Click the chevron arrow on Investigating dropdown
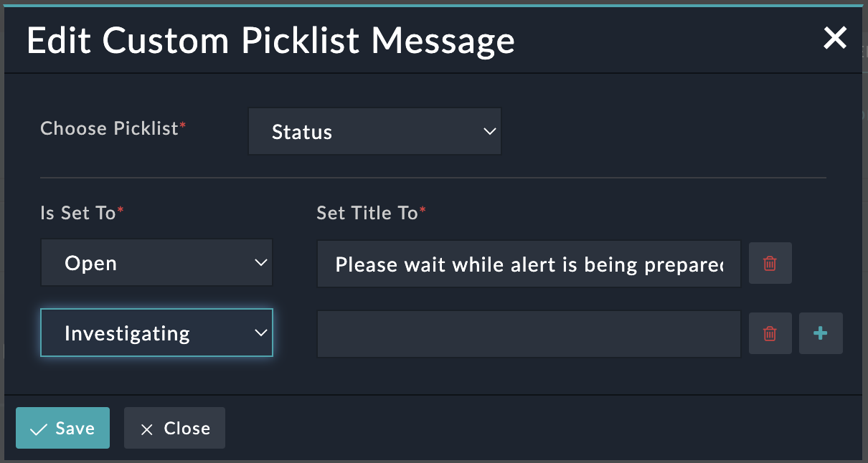Image resolution: width=868 pixels, height=463 pixels. click(261, 333)
